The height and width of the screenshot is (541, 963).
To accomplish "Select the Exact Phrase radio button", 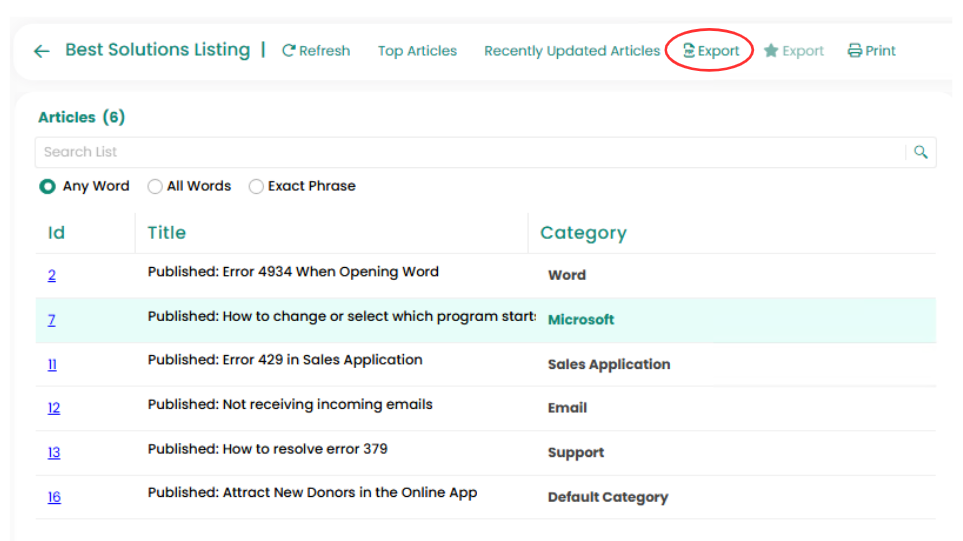I will [256, 186].
